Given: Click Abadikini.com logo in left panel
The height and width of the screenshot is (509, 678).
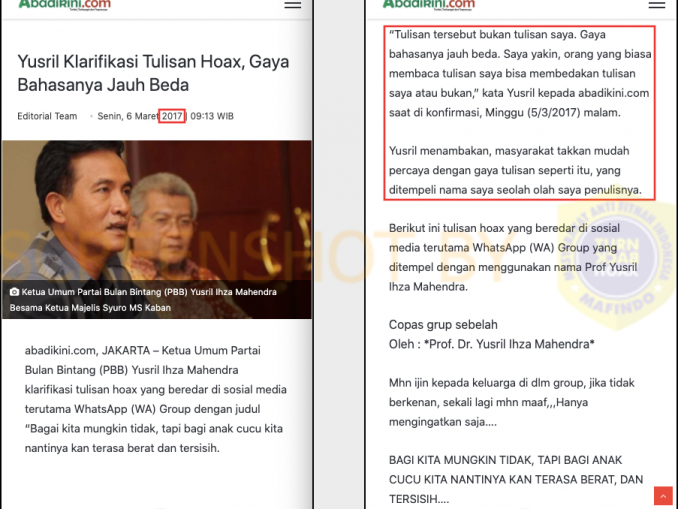Looking at the screenshot, I should click(64, 5).
